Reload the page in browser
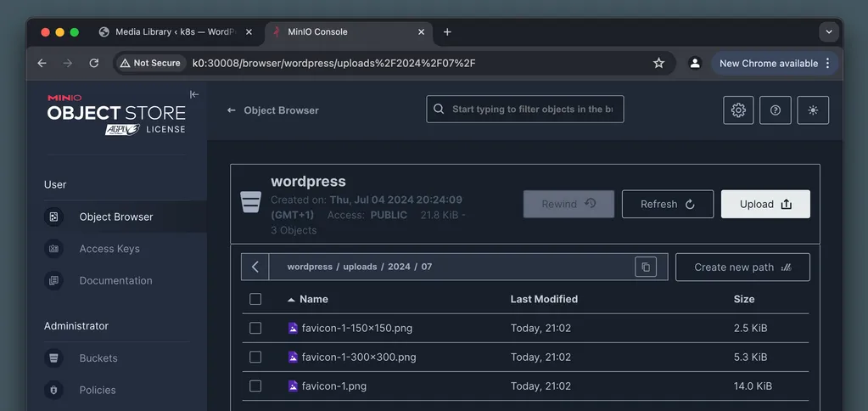The width and height of the screenshot is (868, 411). pos(94,63)
